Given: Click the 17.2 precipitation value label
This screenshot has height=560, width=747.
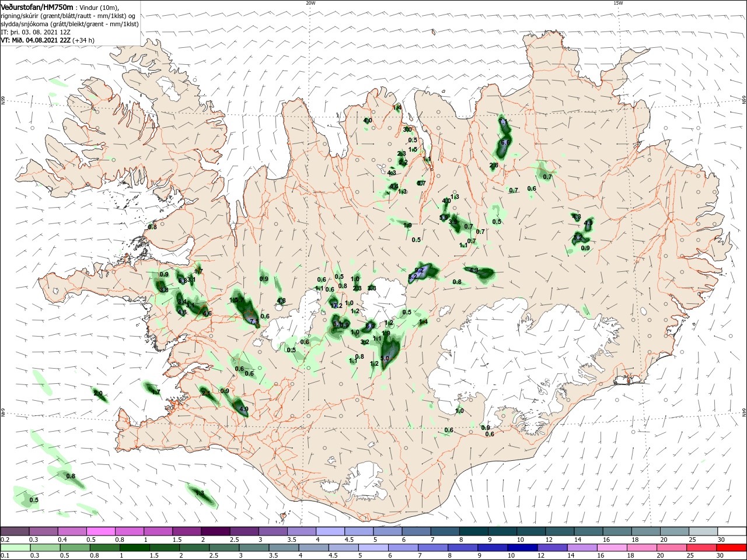Looking at the screenshot, I should (x=337, y=306).
